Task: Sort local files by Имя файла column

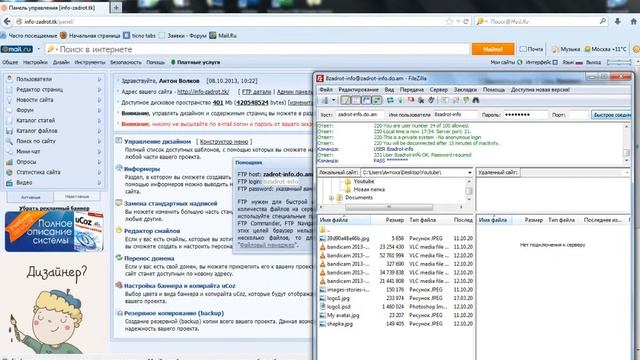Action: [344, 220]
